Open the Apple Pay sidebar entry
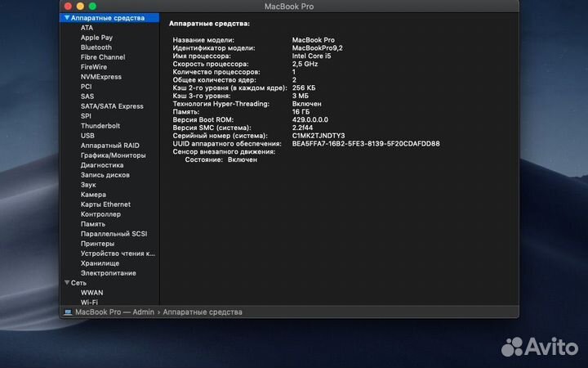Image resolution: width=588 pixels, height=368 pixels. (96, 38)
